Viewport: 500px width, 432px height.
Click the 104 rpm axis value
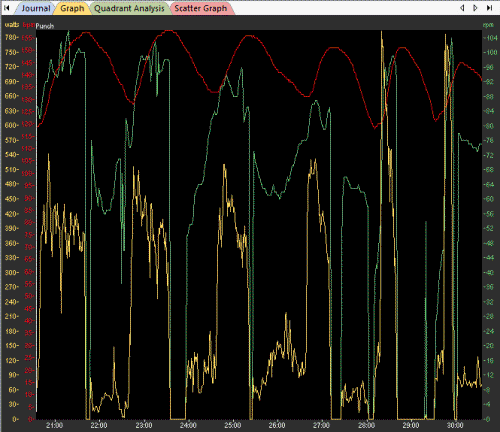pos(492,38)
